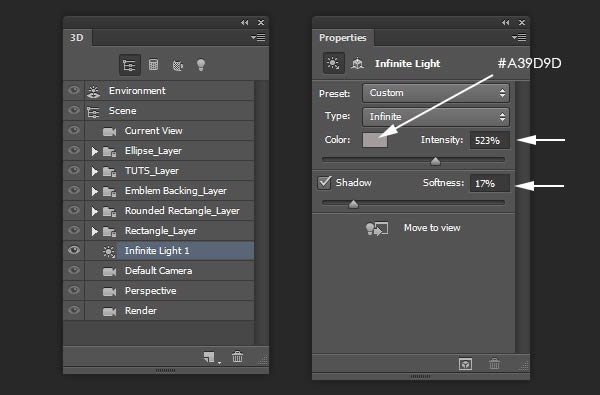
Task: Click the Render camera icon
Action: pos(109,312)
